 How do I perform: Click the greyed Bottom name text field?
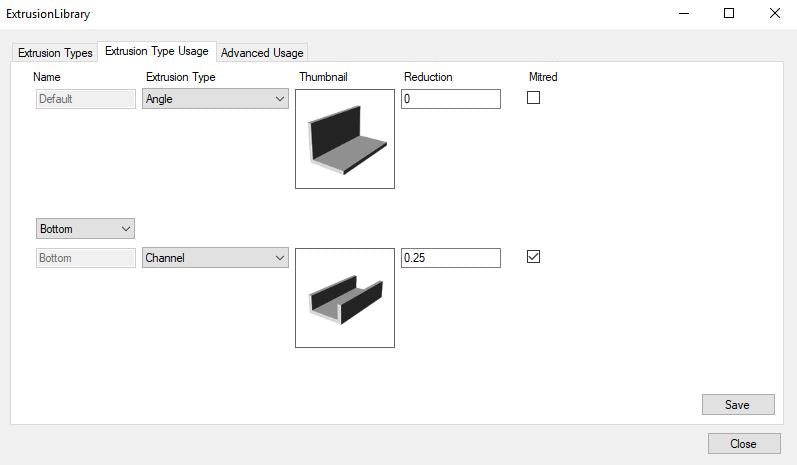tap(85, 258)
